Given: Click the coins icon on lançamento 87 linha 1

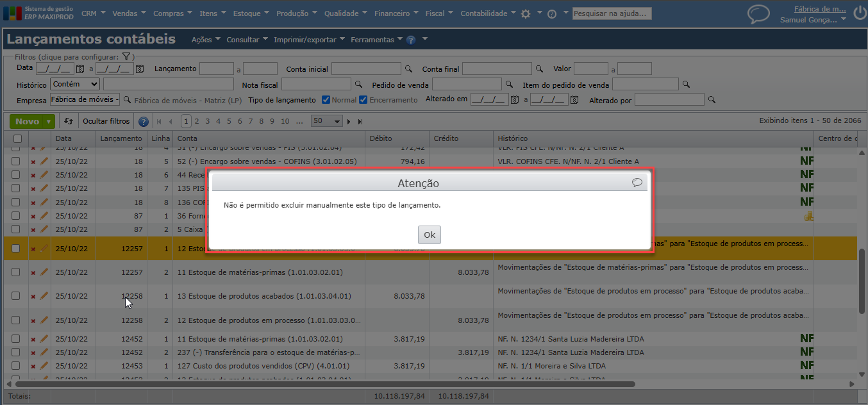Looking at the screenshot, I should tap(808, 216).
